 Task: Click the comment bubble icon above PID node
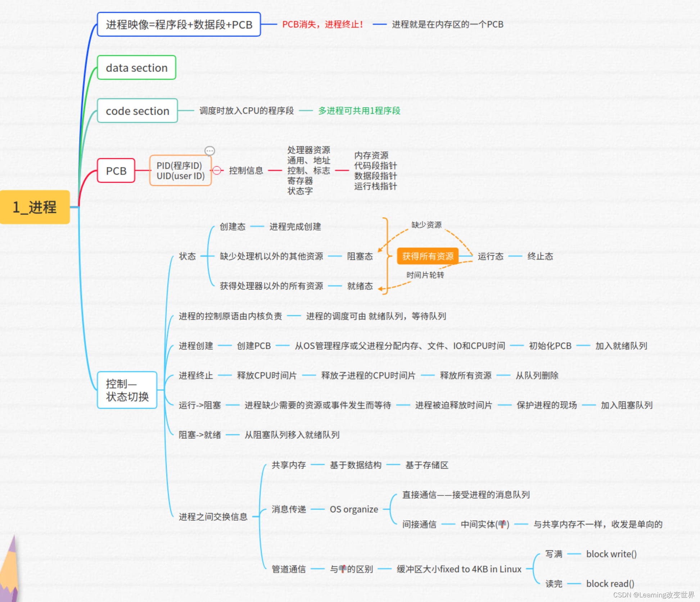(x=209, y=151)
